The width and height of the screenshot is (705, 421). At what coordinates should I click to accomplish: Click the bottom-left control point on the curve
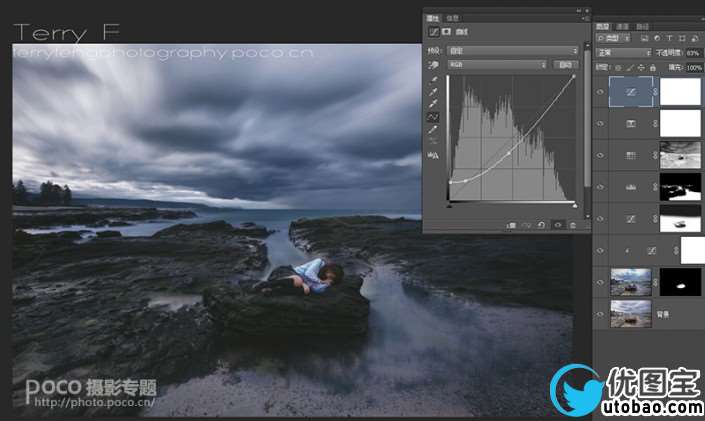[451, 182]
